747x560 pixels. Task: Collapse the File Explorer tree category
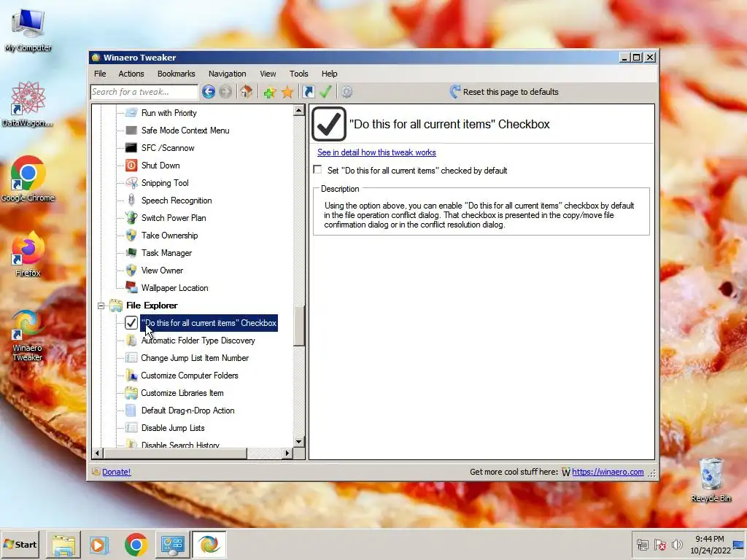[x=101, y=306]
